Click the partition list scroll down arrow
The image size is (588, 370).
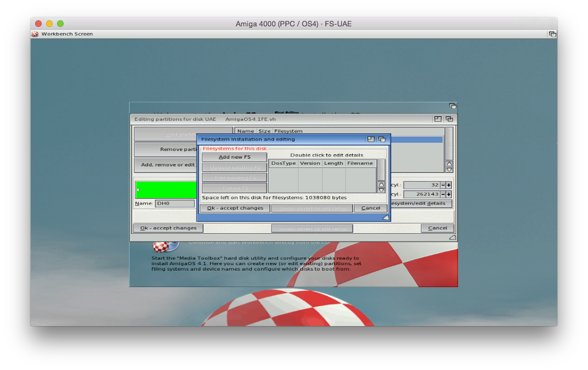click(x=449, y=170)
